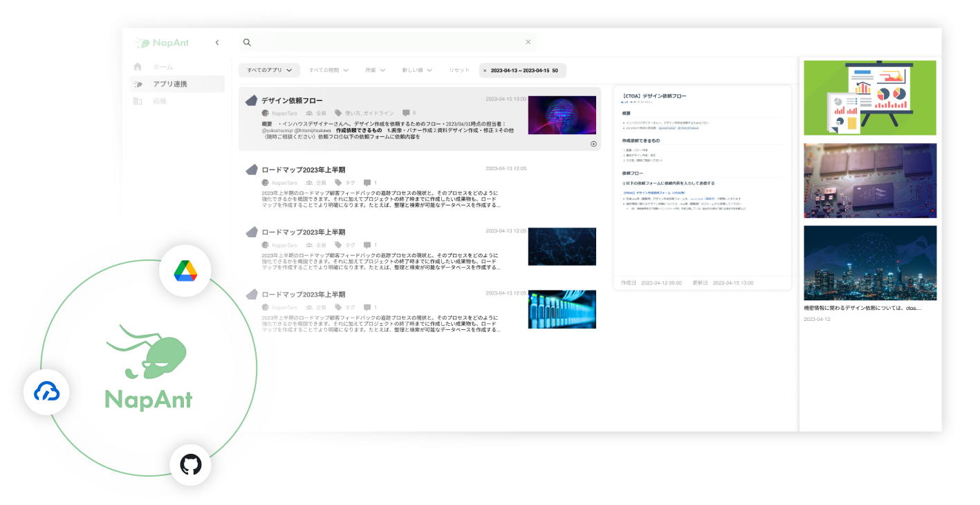The image size is (980, 505).
Task: Click the pentagon icon beside デザイン依頼フロー
Action: (252, 100)
